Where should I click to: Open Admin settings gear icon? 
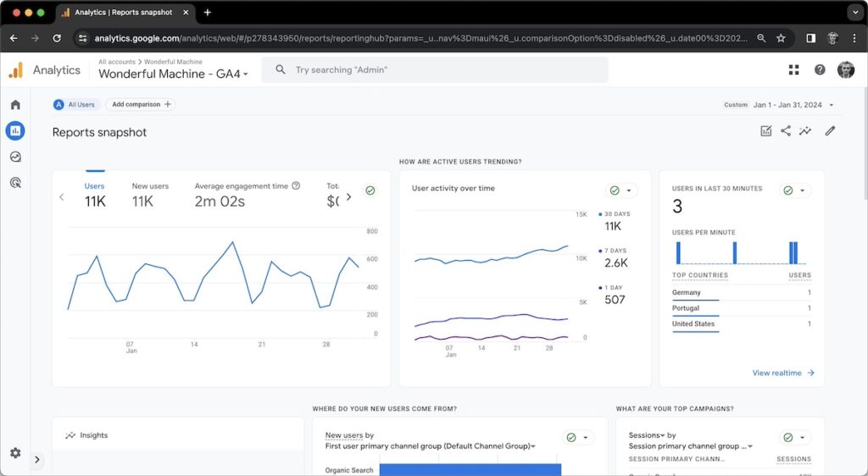click(x=15, y=453)
